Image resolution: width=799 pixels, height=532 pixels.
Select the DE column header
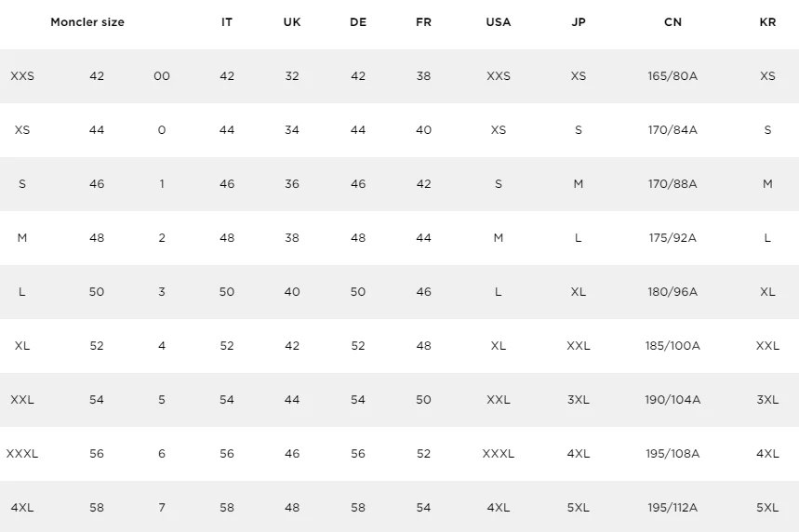[358, 22]
